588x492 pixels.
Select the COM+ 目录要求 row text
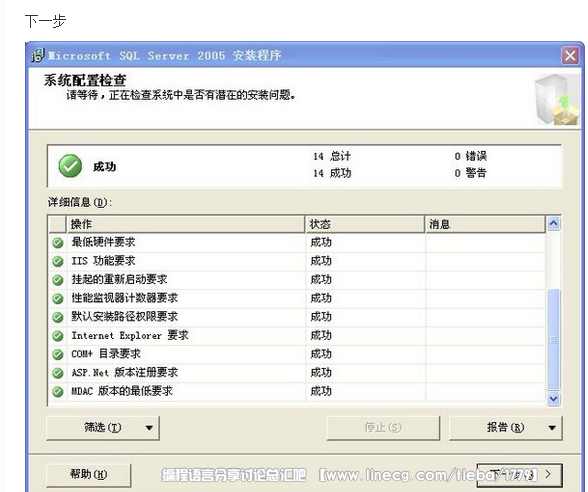(x=106, y=354)
